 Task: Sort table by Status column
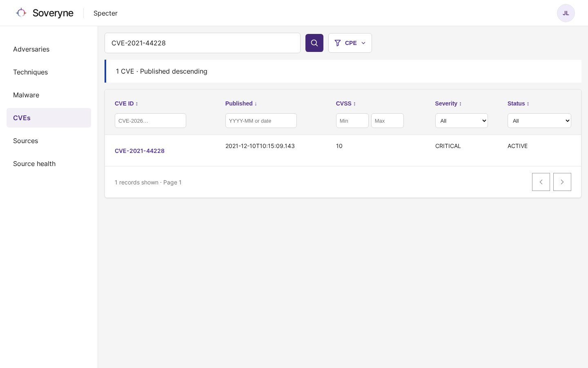pos(519,103)
